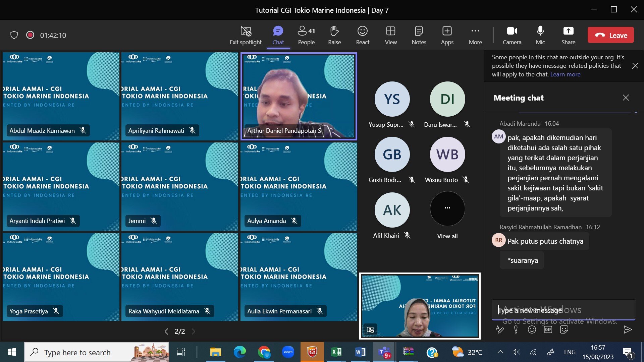Click the Exit spotlight button
Viewport: 644px width, 362px height.
pyautogui.click(x=246, y=35)
